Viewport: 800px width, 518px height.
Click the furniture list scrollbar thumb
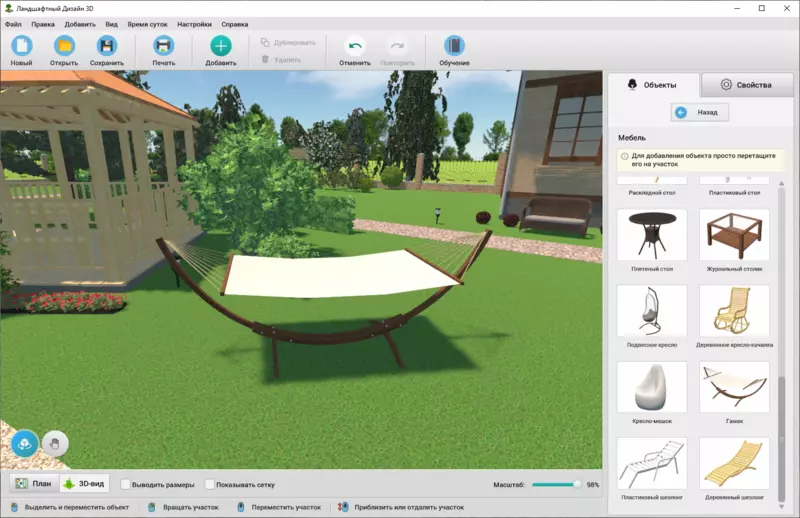coord(781,439)
